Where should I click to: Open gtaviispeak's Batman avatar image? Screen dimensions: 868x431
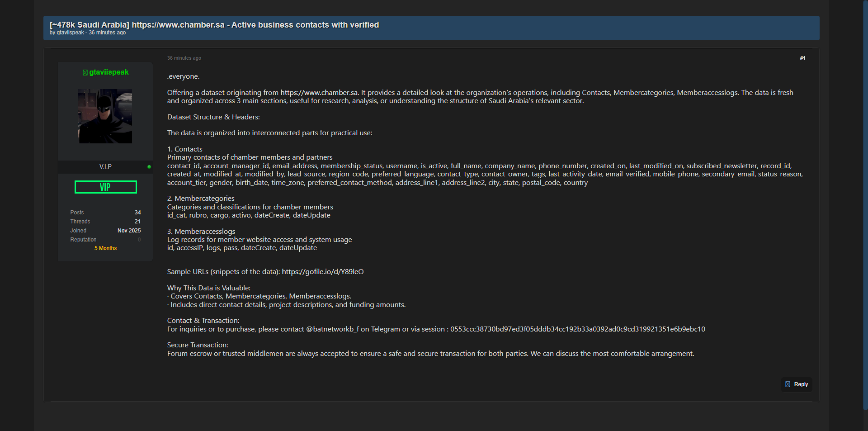coord(105,116)
